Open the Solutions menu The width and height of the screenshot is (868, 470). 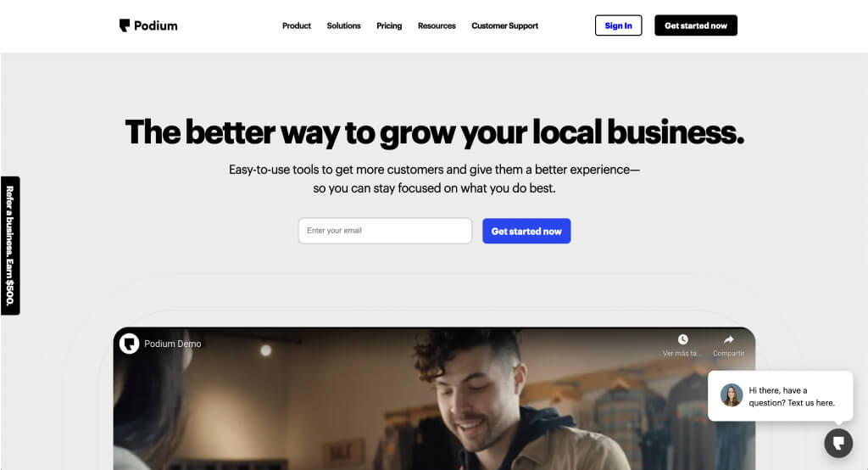[343, 25]
